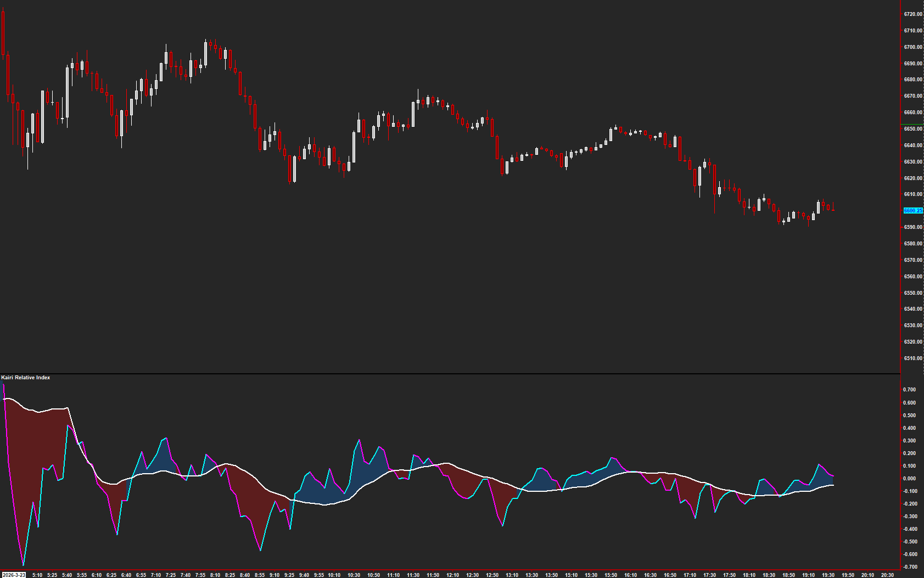Click the highlighted 6600.25 current price tag
Image resolution: width=924 pixels, height=578 pixels.
912,211
